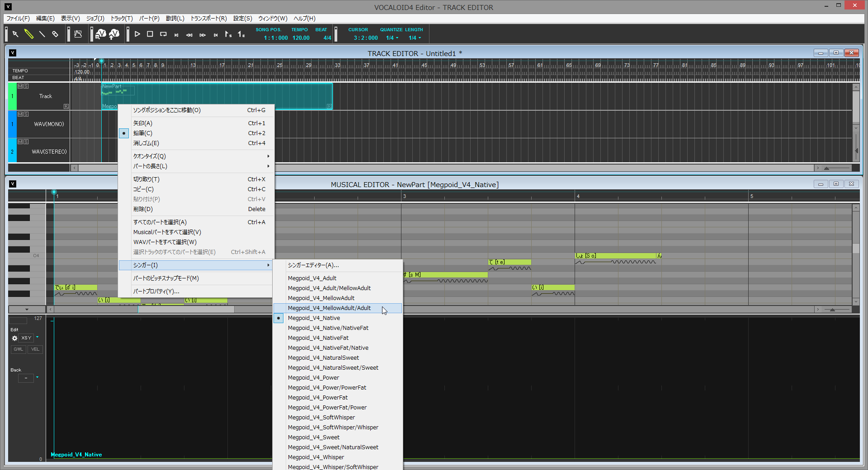This screenshot has height=470, width=868.
Task: Choose すべてのパートを選択(A) entry
Action: point(196,222)
